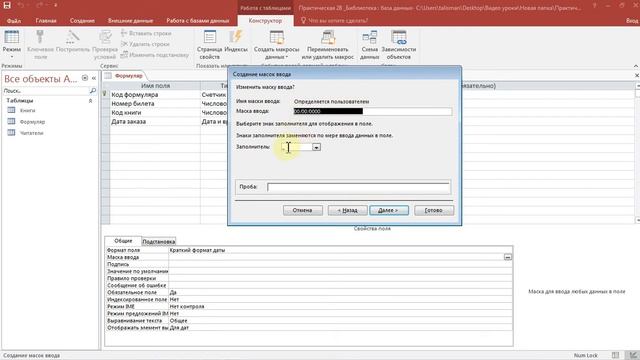Select the Читатели table in navigation pane
This screenshot has height=360, width=640.
tap(31, 133)
